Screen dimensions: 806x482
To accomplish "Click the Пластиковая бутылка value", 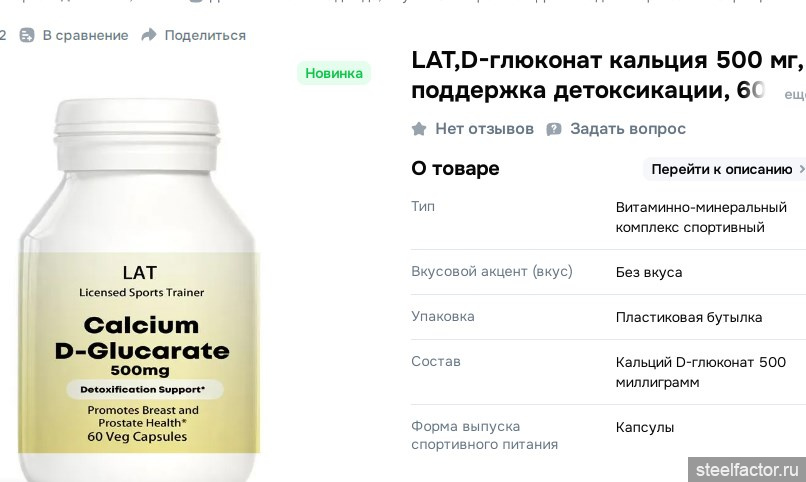I will pyautogui.click(x=689, y=318).
